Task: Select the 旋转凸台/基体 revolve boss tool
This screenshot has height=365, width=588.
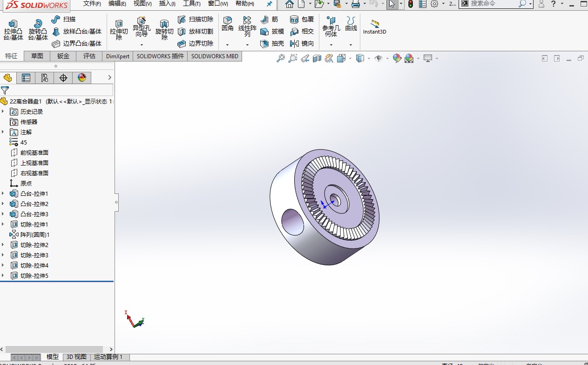Action: (38, 30)
